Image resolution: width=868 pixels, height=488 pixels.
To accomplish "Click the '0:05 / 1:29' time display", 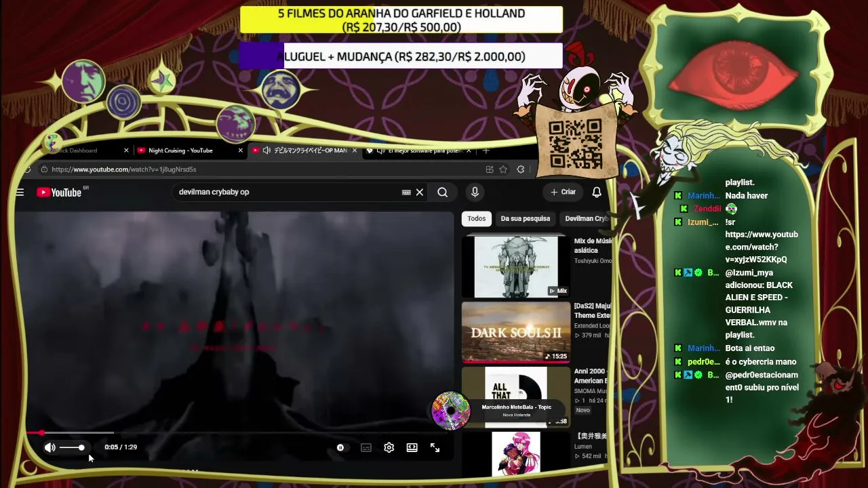I will point(121,447).
